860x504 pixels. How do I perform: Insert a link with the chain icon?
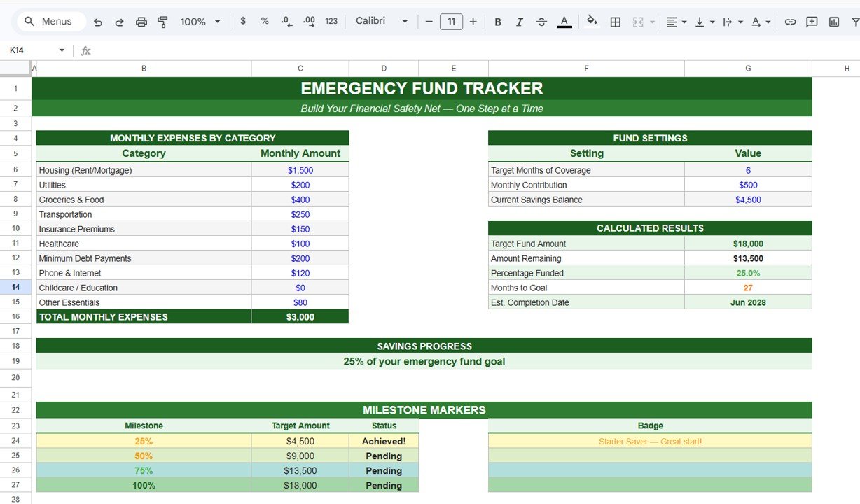pyautogui.click(x=790, y=22)
